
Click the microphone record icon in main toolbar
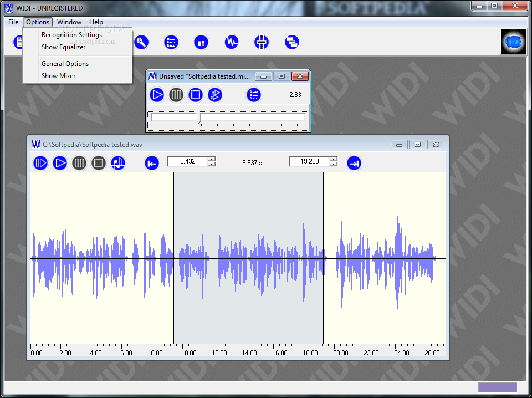[x=141, y=43]
